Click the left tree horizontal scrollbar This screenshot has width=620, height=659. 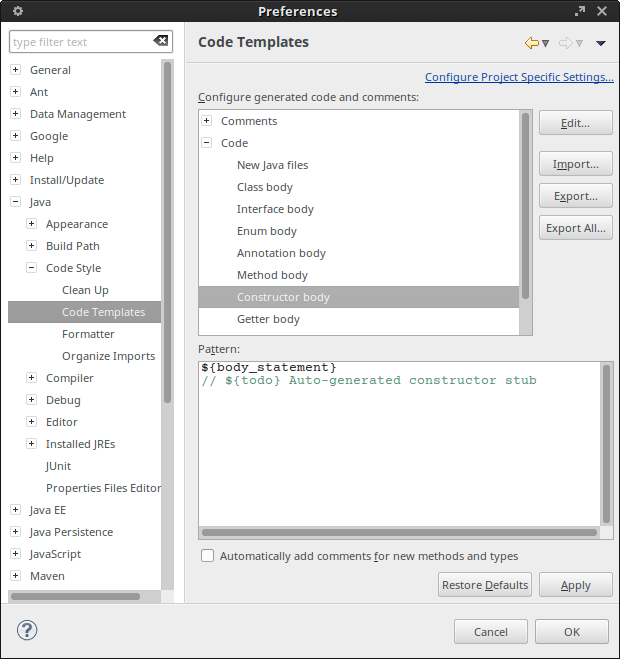pyautogui.click(x=75, y=596)
